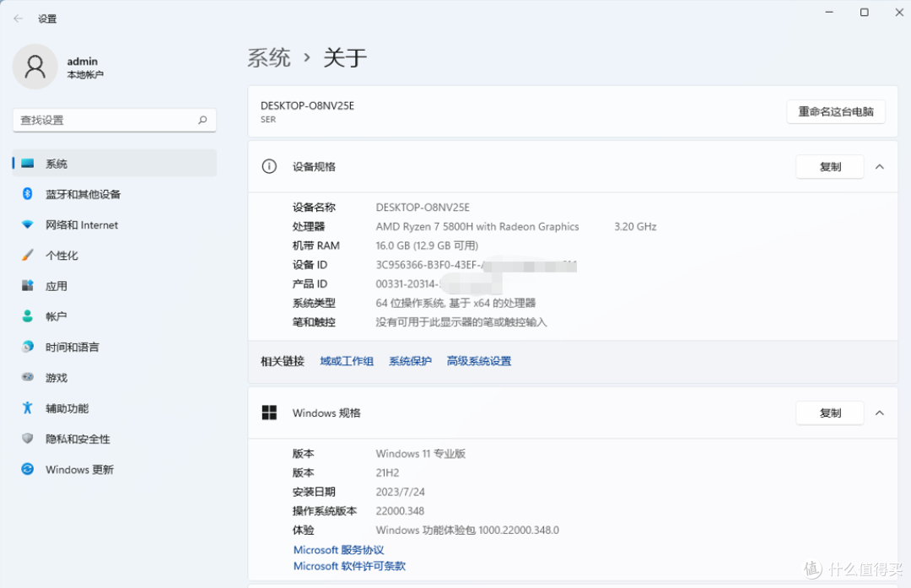Go to 游戏 settings
911x588 pixels.
115,378
